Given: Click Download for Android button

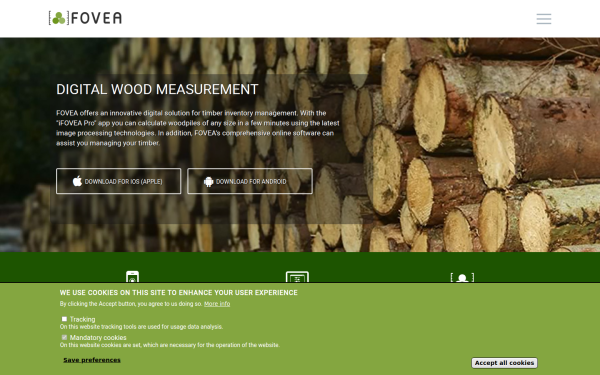Looking at the screenshot, I should (250, 181).
